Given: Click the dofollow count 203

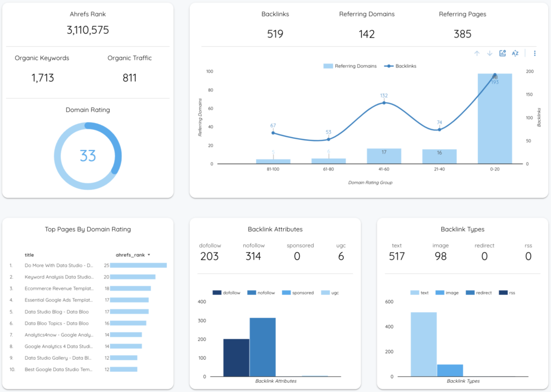Looking at the screenshot, I should 209,256.
